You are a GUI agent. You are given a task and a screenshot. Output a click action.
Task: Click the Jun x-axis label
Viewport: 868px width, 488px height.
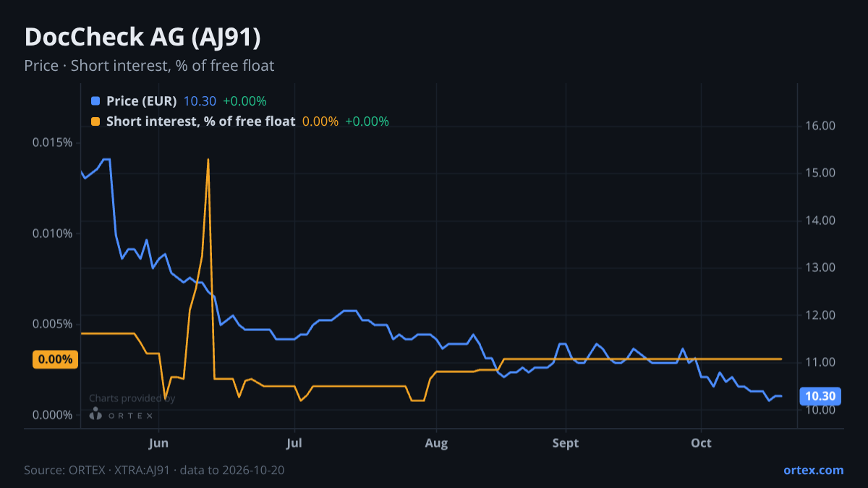158,443
